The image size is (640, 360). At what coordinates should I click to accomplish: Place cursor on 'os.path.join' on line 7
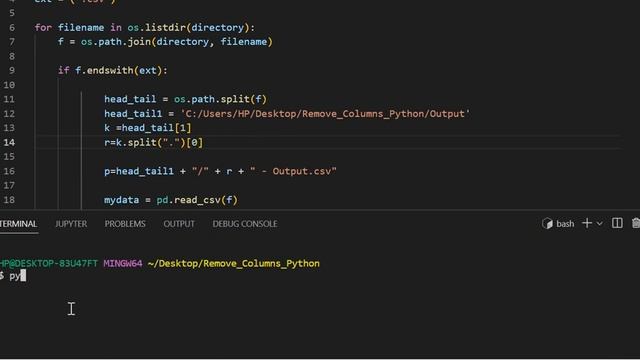pos(116,42)
